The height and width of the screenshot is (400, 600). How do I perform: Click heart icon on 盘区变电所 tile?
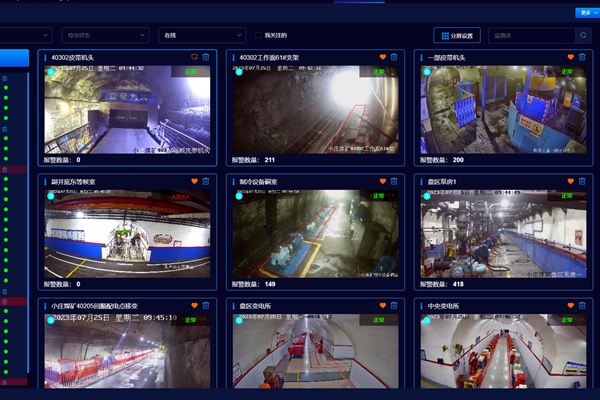click(383, 305)
